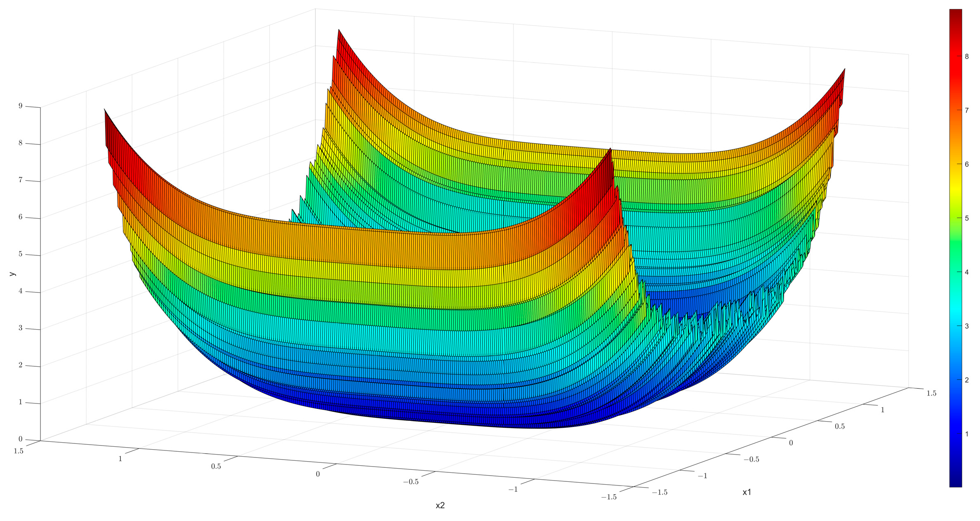This screenshot has width=980, height=521.
Task: Select x2 axis tick label −0.5
Action: tap(411, 482)
